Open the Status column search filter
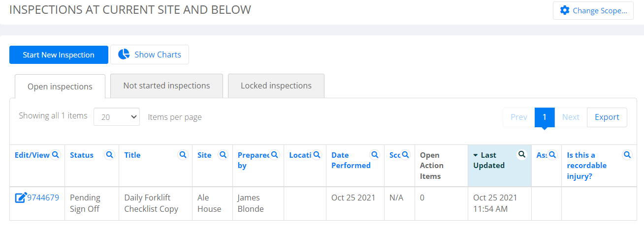Screen dimensions: 644x228 [110, 155]
